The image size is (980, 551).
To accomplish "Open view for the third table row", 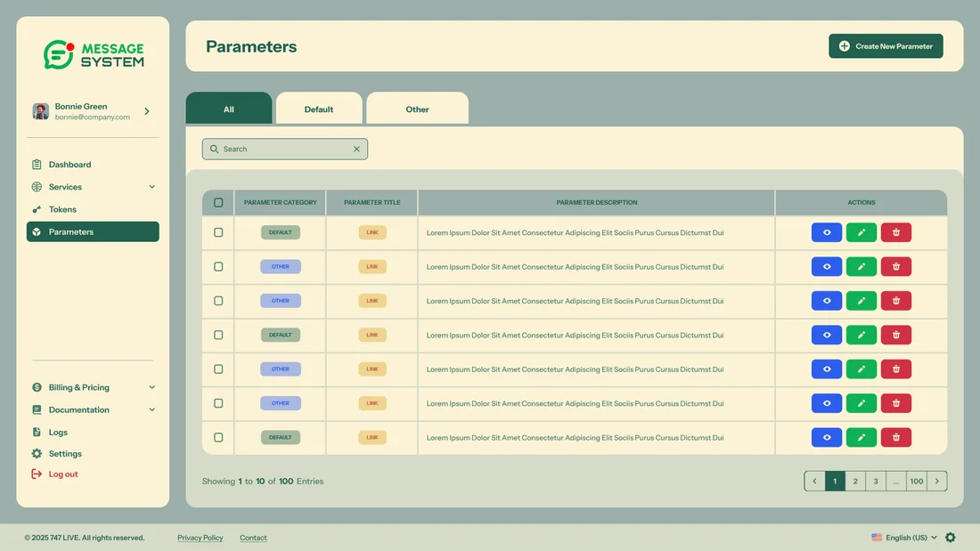I will click(826, 301).
